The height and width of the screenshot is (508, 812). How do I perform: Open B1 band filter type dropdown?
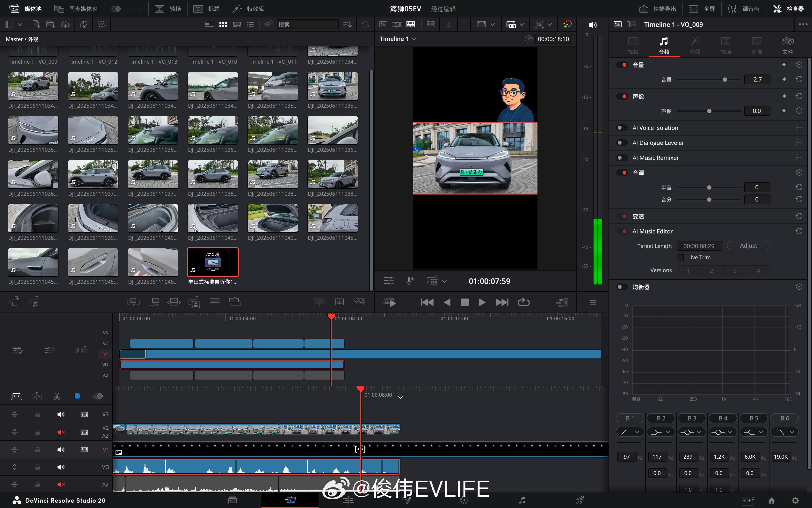[x=630, y=432]
